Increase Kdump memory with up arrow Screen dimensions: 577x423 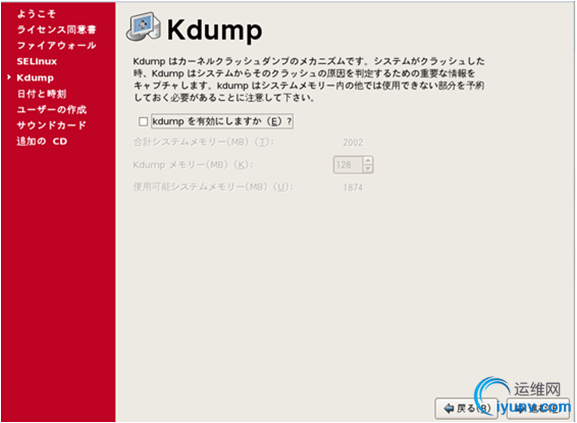click(368, 161)
